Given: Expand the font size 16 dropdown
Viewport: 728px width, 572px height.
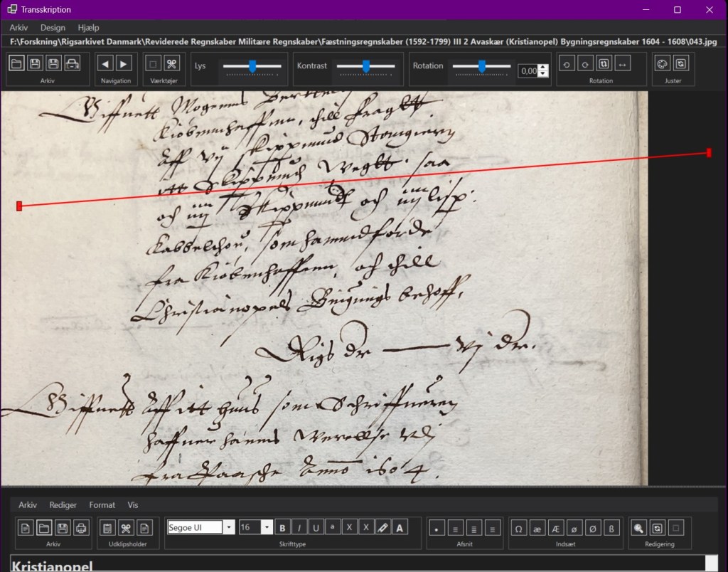Looking at the screenshot, I should (x=267, y=527).
